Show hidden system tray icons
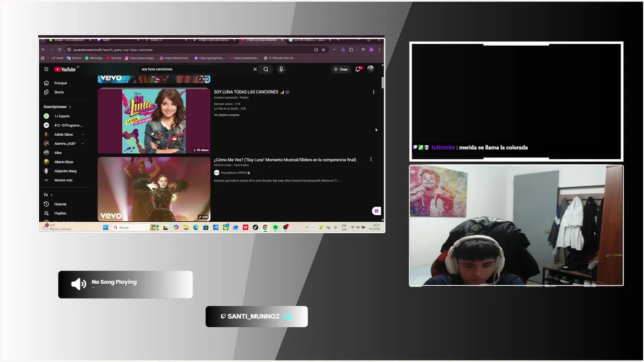The image size is (644, 362). click(306, 227)
